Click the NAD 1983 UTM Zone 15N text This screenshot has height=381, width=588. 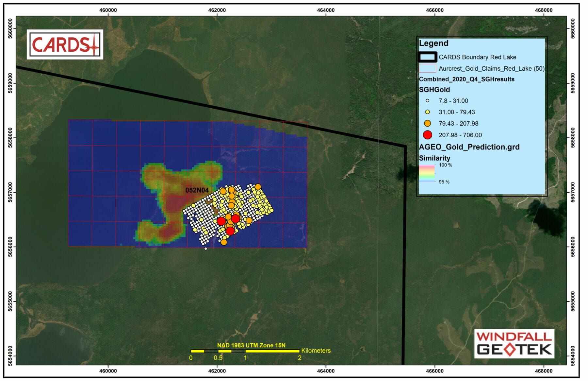coord(251,345)
